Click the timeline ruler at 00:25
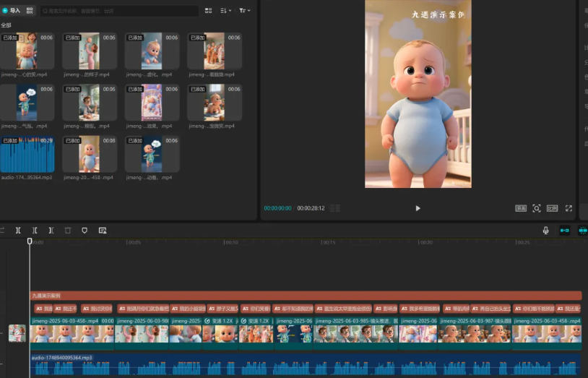Screen dimensions: 588x378 click(522, 243)
